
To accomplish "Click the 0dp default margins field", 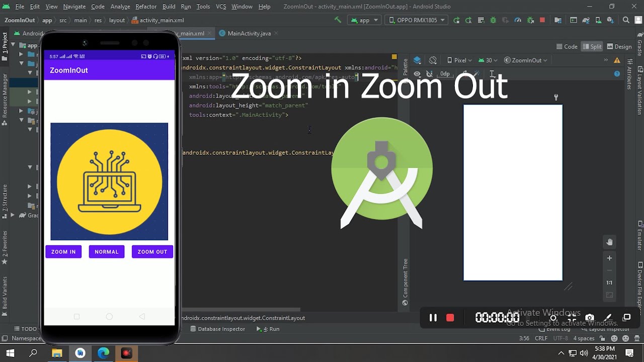I will [445, 74].
